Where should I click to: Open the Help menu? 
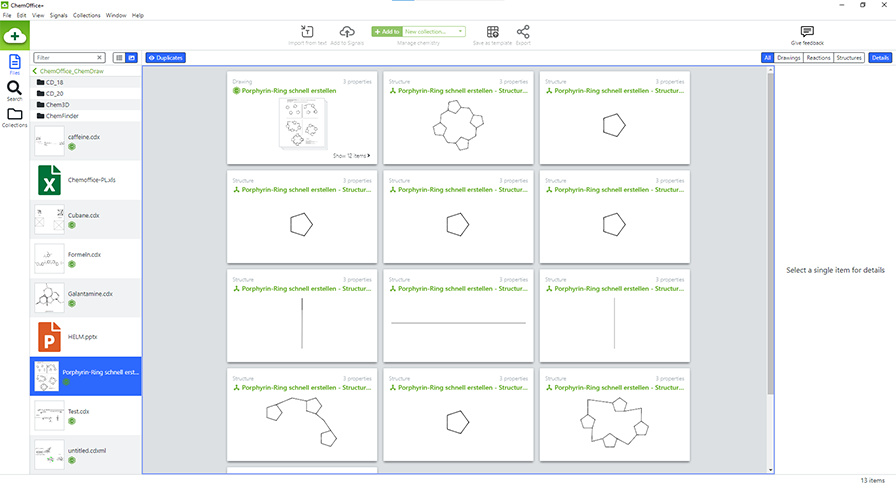[x=138, y=15]
